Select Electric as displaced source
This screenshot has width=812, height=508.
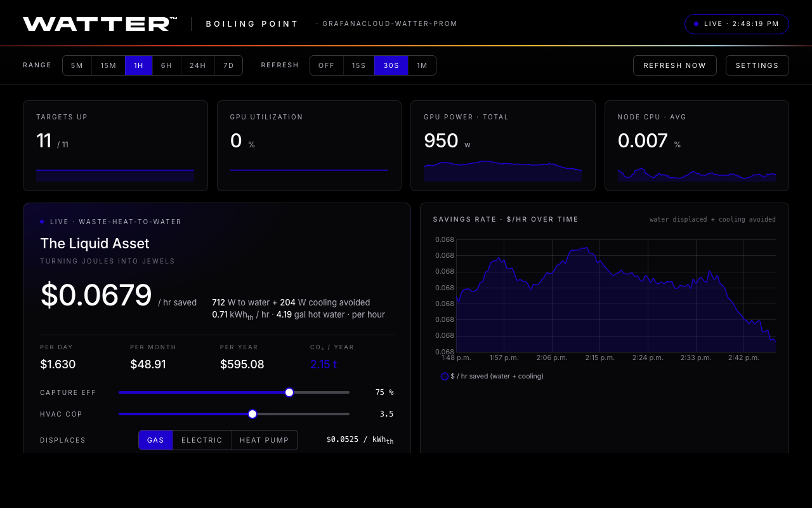[x=202, y=440]
